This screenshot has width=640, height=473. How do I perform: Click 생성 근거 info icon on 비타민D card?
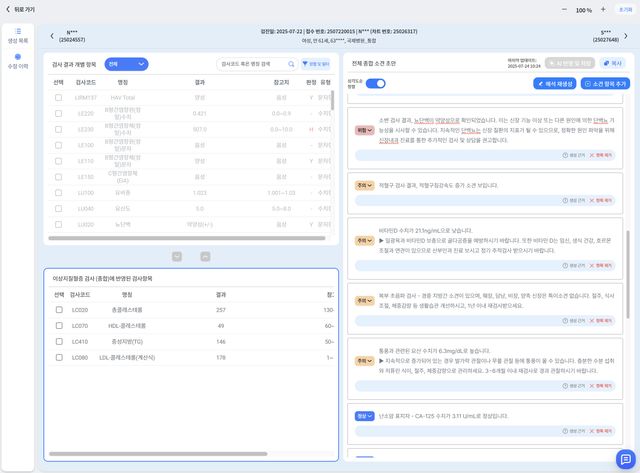[x=565, y=266]
